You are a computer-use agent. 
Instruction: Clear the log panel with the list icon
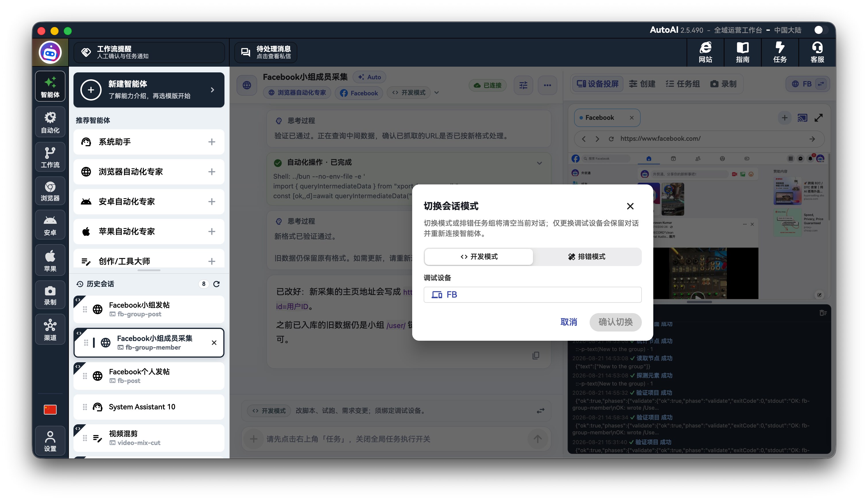[823, 313]
